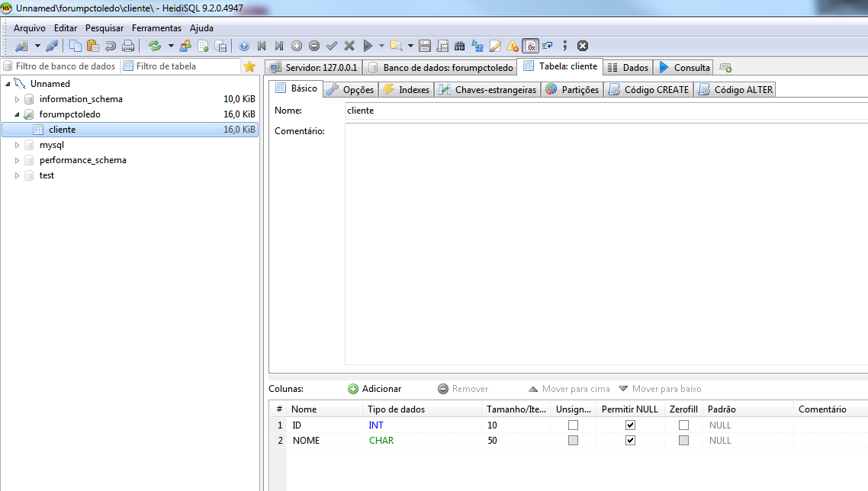Add a new query tab icon
This screenshot has height=491, width=868.
[x=725, y=68]
